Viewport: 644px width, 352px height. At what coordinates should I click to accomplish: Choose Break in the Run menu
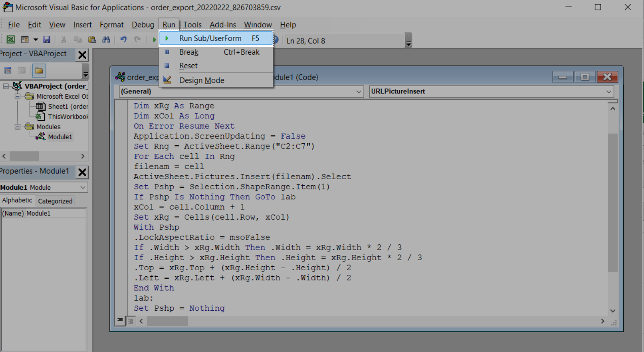216,52
